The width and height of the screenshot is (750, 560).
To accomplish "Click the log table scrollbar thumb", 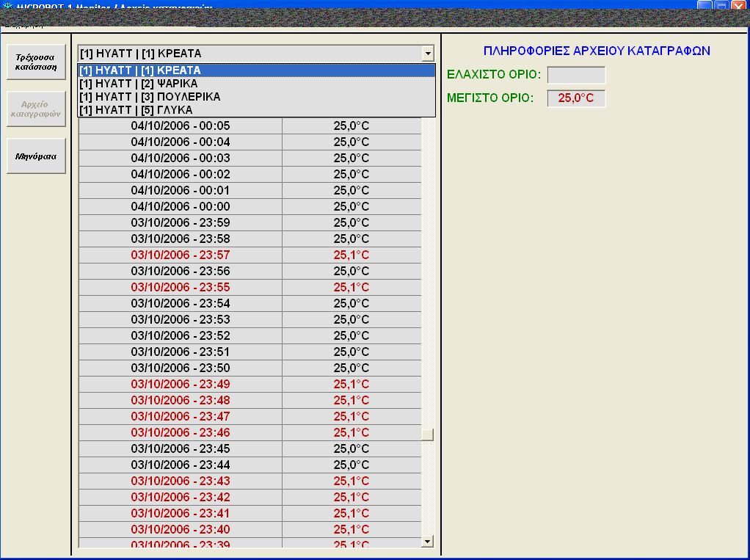I will click(428, 434).
